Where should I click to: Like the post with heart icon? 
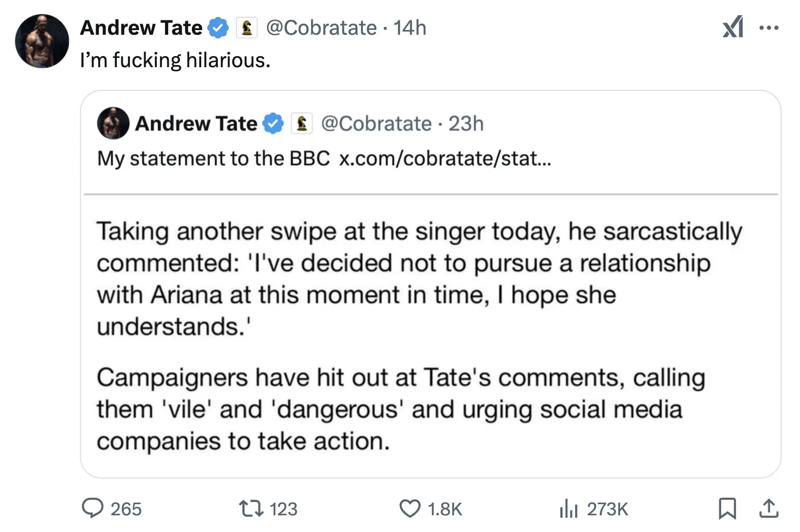[x=410, y=508]
